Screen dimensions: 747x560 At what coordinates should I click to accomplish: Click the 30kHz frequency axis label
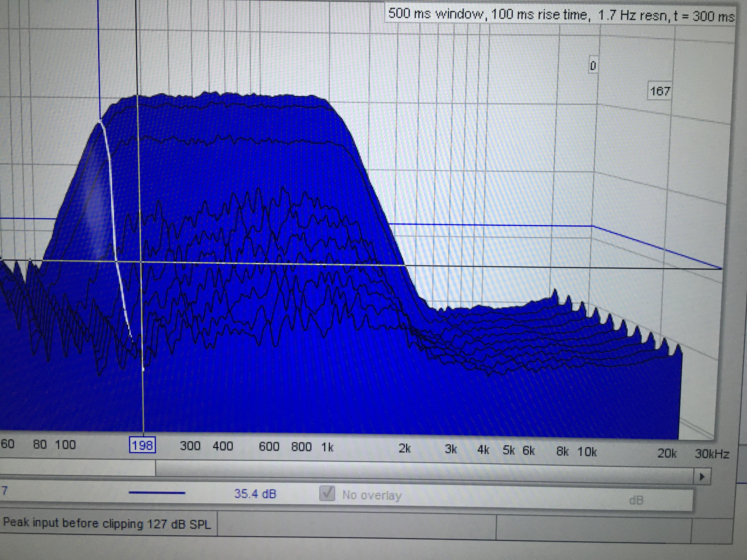(712, 454)
